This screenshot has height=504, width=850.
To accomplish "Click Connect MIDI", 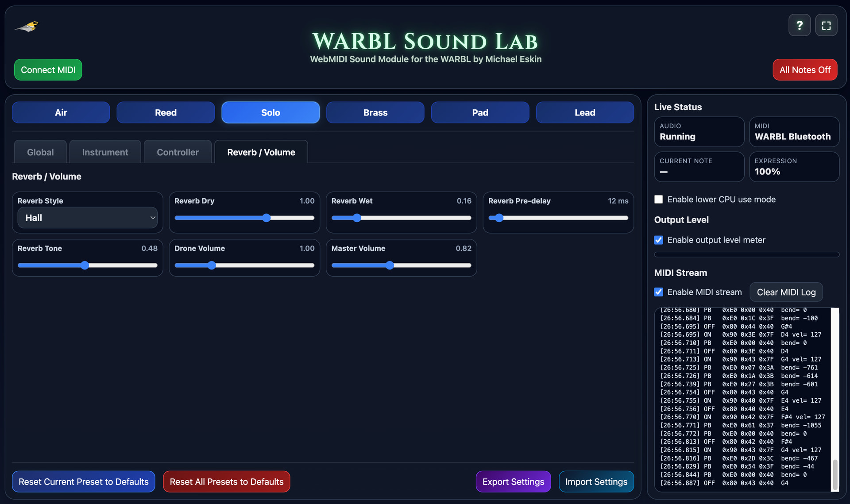I will click(x=48, y=70).
